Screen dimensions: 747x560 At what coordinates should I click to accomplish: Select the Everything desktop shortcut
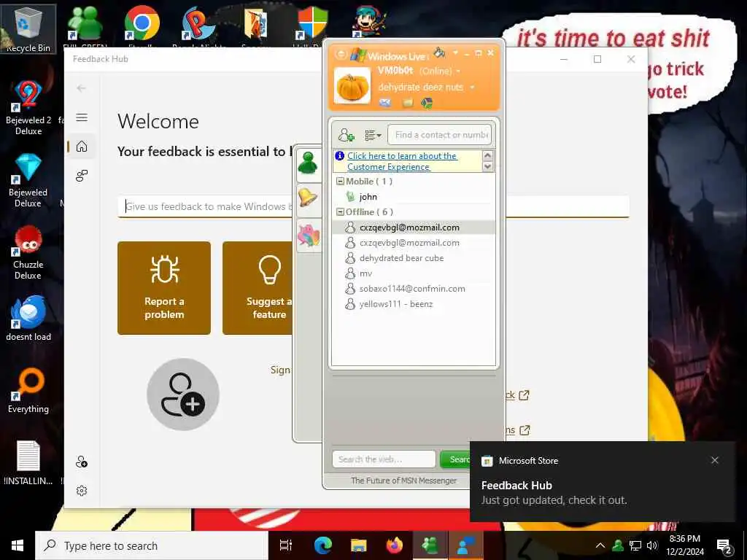point(28,391)
